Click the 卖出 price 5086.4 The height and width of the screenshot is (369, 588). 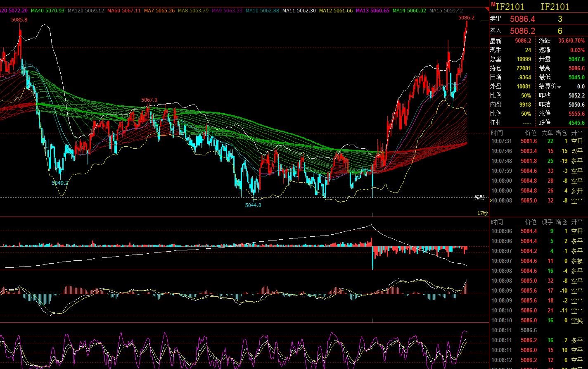[522, 19]
